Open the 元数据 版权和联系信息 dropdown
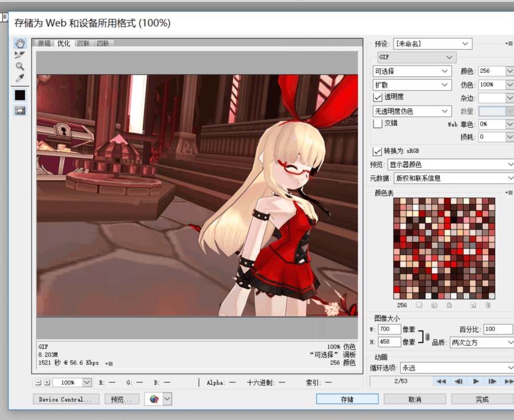 (453, 178)
